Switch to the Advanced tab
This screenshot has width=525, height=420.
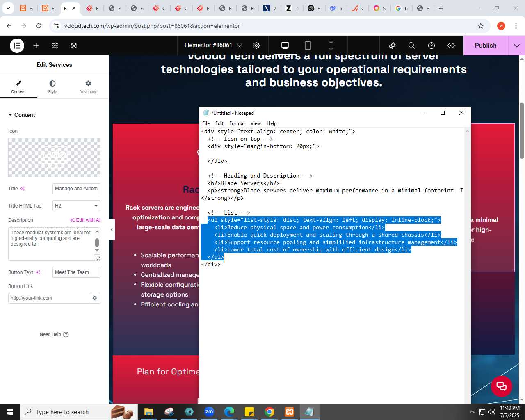click(88, 87)
